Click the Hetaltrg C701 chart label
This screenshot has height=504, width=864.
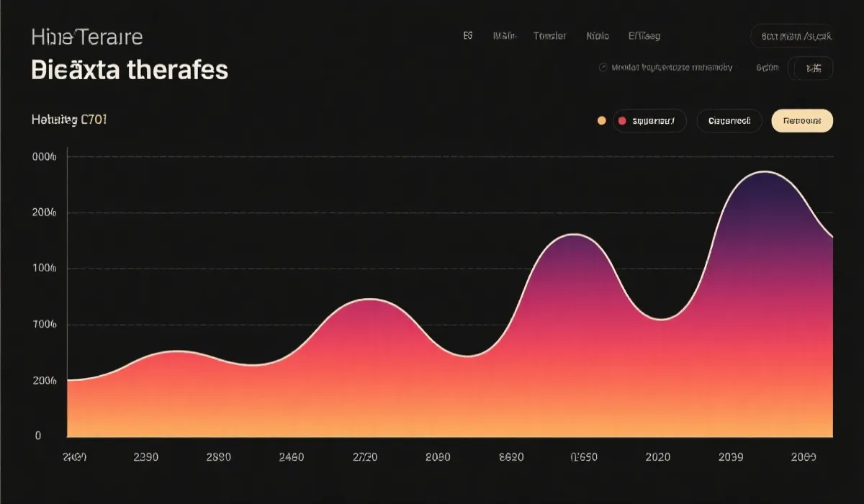[x=69, y=120]
